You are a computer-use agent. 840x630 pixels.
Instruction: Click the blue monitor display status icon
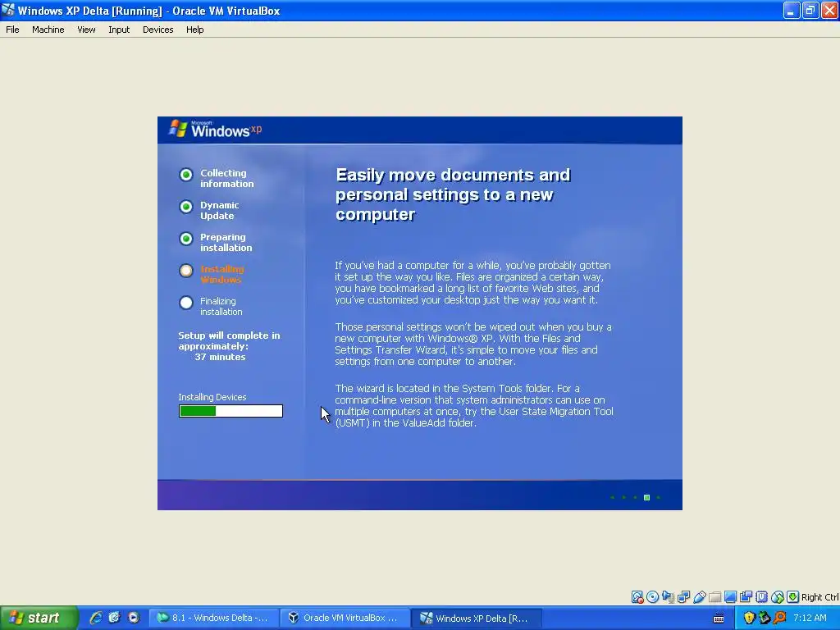coord(730,597)
